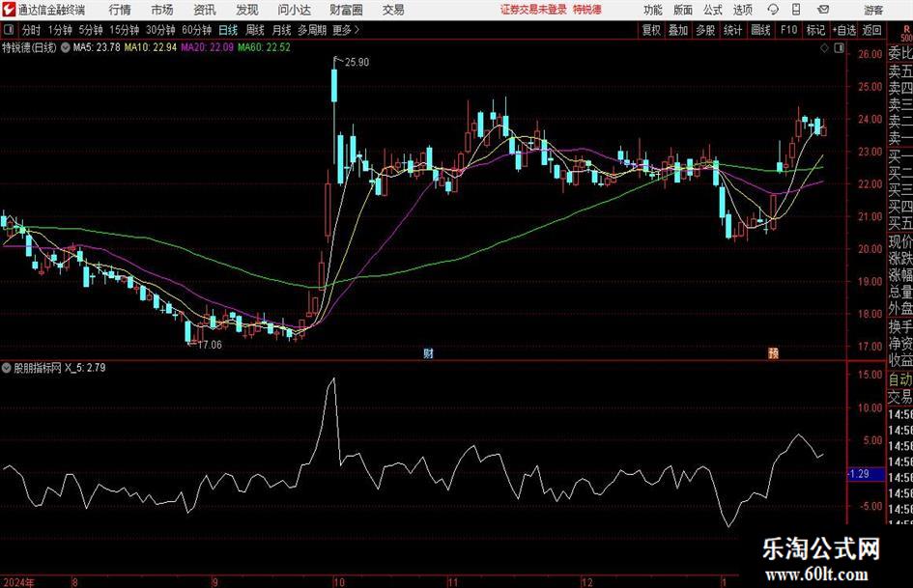
Task: Click the 自动 label in right panel
Action: (900, 379)
